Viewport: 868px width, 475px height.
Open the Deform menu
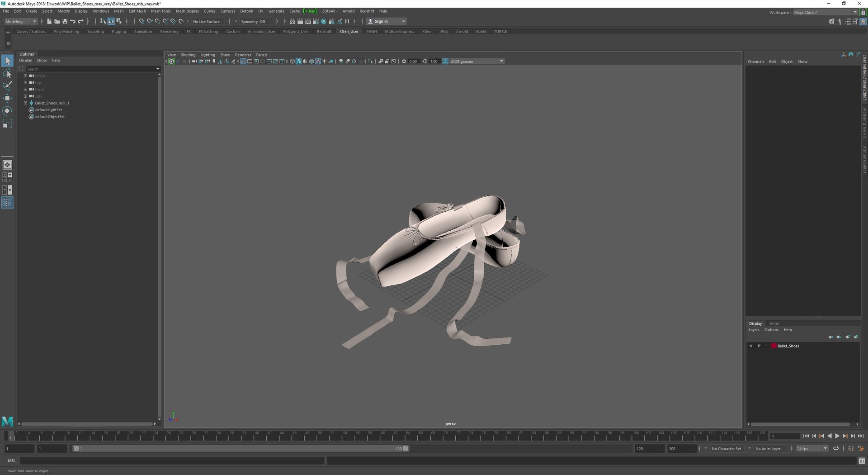point(246,11)
